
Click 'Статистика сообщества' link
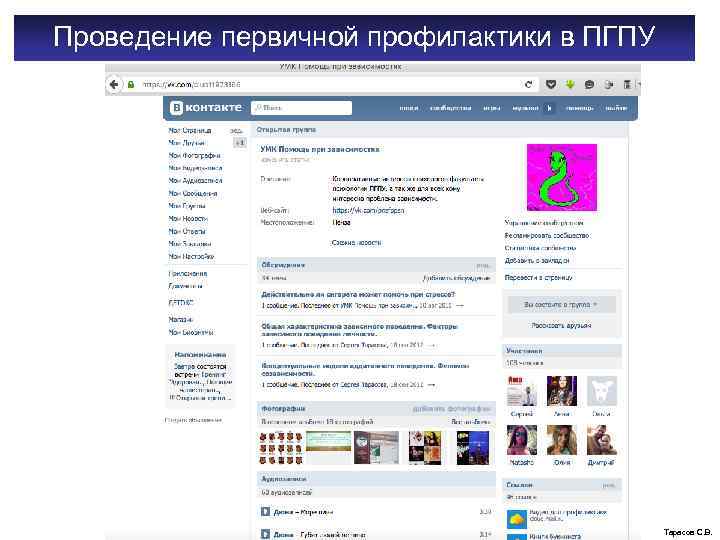click(x=540, y=248)
